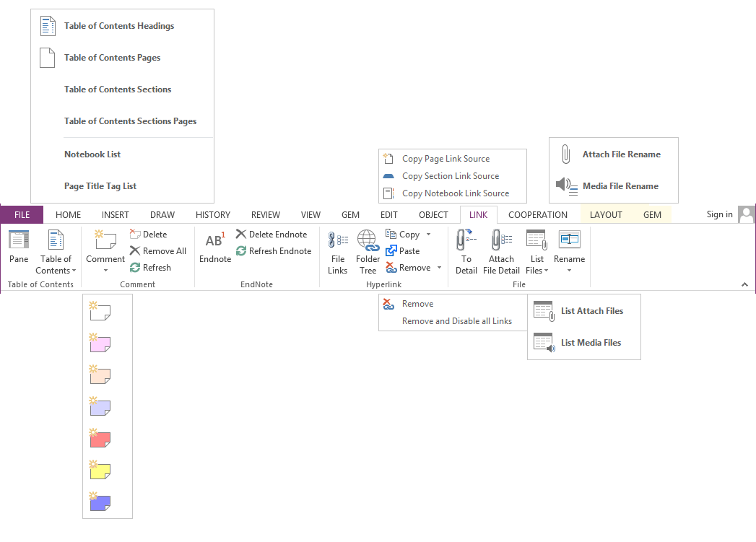
Task: Paste the hyperlink
Action: [x=403, y=251]
